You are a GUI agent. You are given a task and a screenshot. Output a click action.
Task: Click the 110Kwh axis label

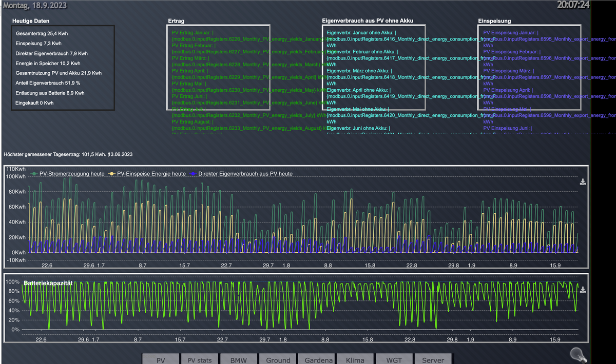click(x=15, y=169)
